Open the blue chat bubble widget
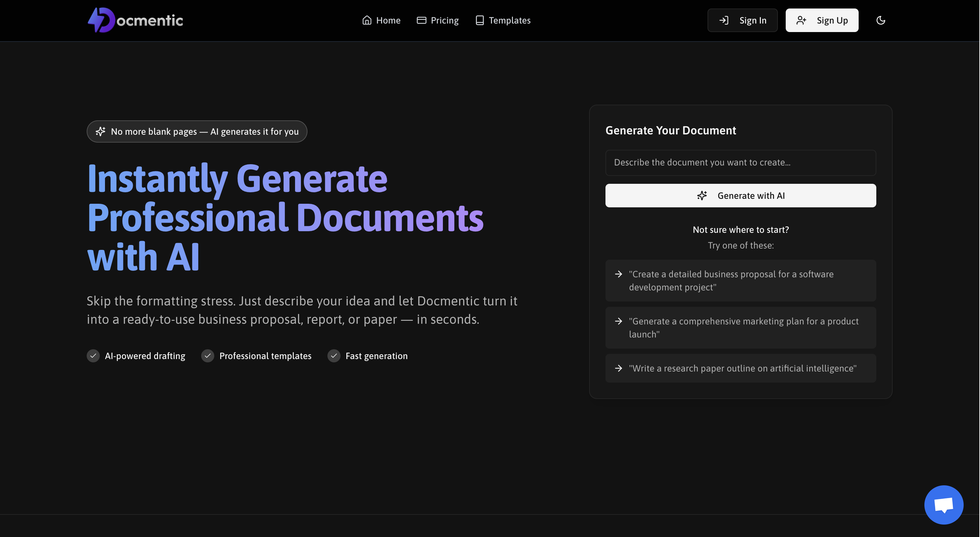 pyautogui.click(x=943, y=505)
